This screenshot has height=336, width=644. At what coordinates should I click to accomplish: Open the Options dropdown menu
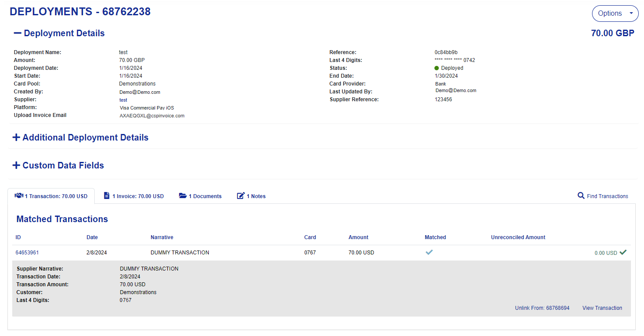[615, 14]
